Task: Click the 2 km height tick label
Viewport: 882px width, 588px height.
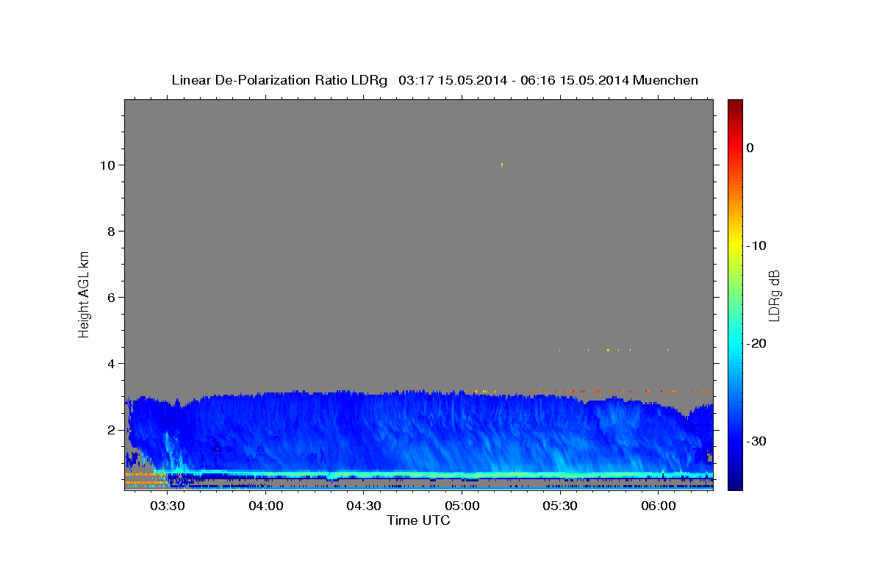Action: 111,430
